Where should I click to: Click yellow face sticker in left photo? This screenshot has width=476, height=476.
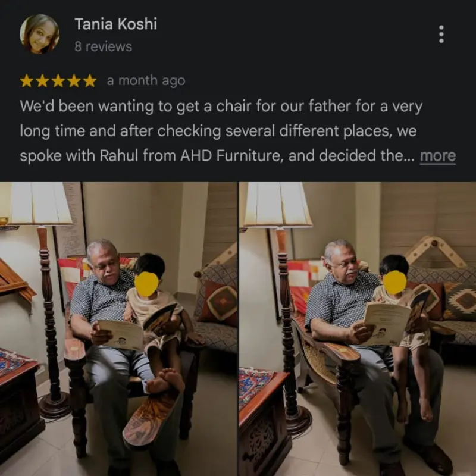pyautogui.click(x=146, y=284)
